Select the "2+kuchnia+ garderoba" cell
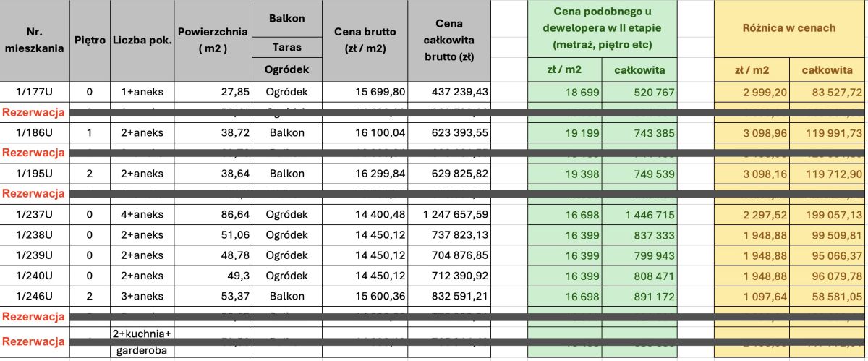Image resolution: width=868 pixels, height=361 pixels. click(x=142, y=341)
